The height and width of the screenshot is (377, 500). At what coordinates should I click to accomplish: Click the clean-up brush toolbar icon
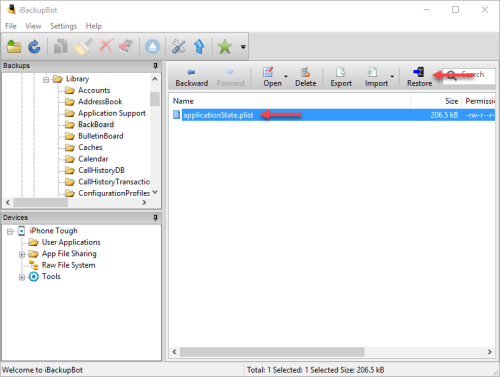pyautogui.click(x=83, y=47)
